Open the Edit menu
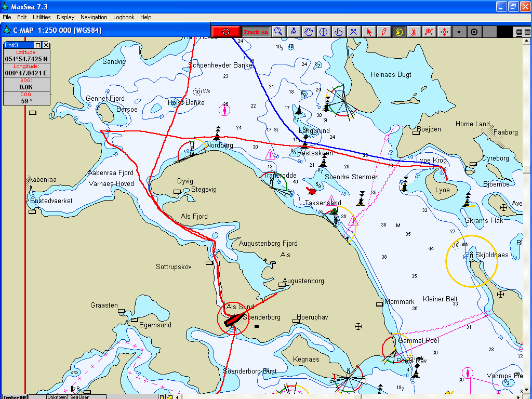 coord(22,17)
